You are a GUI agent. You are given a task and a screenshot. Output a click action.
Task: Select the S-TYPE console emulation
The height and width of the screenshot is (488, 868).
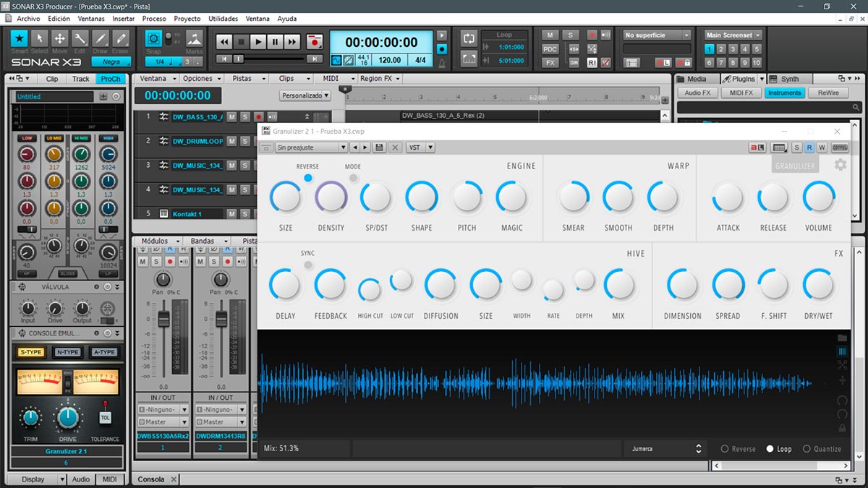click(x=30, y=352)
